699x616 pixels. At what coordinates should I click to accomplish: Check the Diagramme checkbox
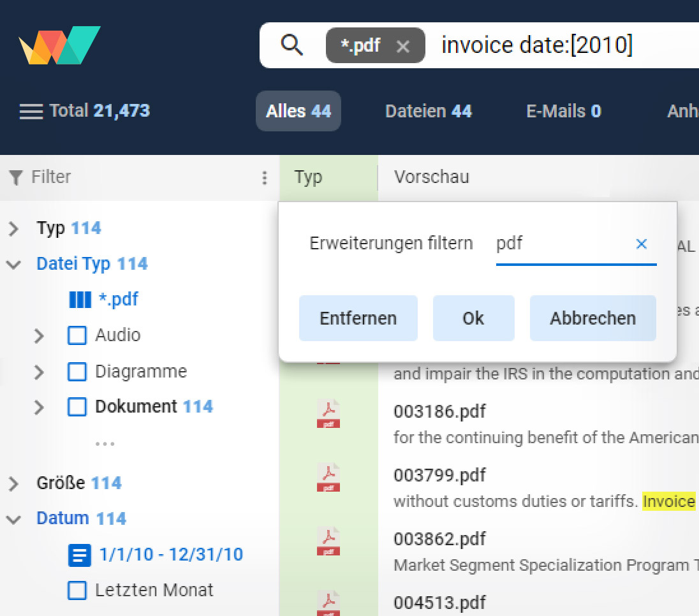[77, 372]
